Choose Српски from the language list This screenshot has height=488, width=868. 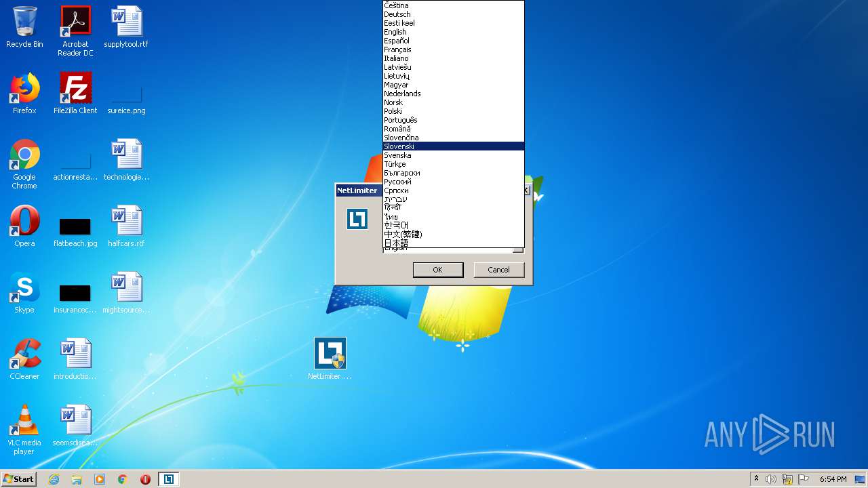454,190
